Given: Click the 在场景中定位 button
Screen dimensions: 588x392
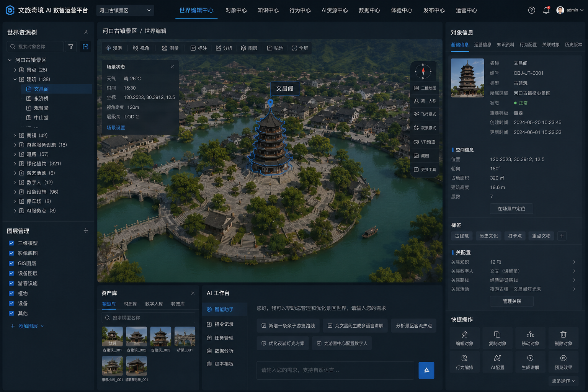Looking at the screenshot, I should [x=511, y=209].
